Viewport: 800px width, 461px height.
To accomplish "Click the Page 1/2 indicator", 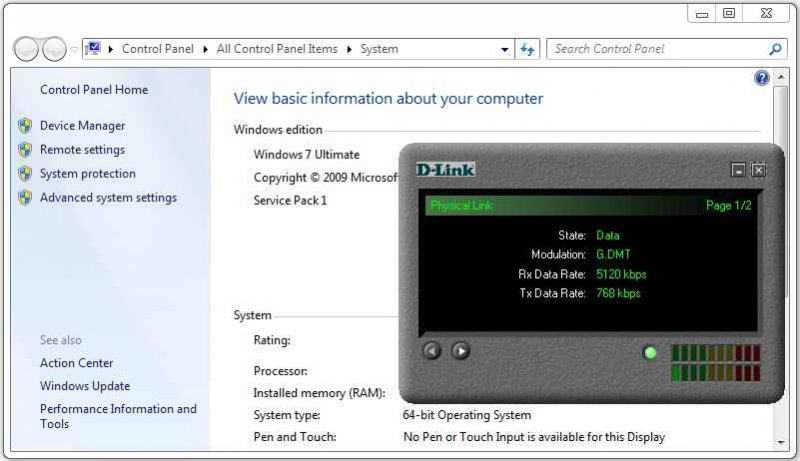I will tap(729, 206).
